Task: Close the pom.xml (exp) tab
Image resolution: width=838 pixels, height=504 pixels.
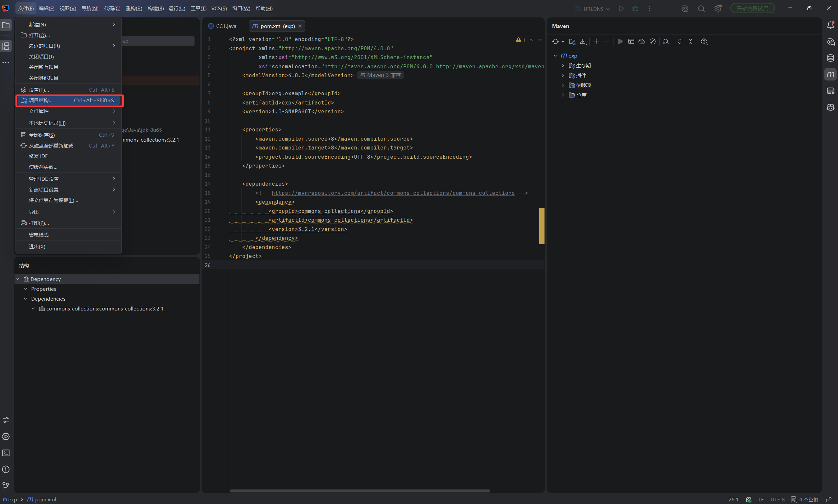Action: [300, 26]
